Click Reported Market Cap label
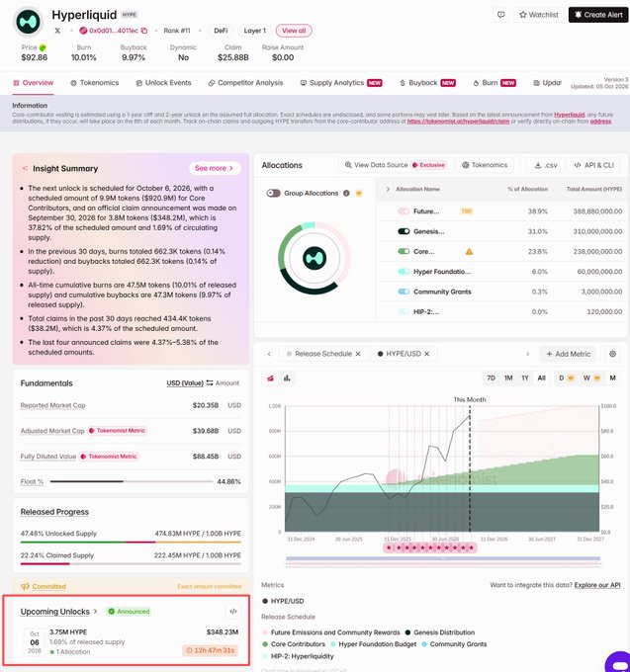Image resolution: width=630 pixels, height=672 pixels. pos(52,405)
